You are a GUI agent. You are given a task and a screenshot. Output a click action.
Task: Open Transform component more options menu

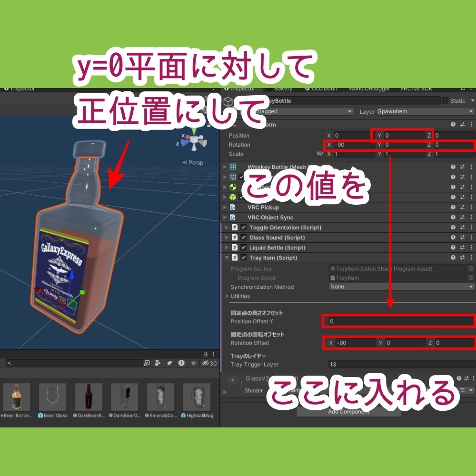point(471,124)
